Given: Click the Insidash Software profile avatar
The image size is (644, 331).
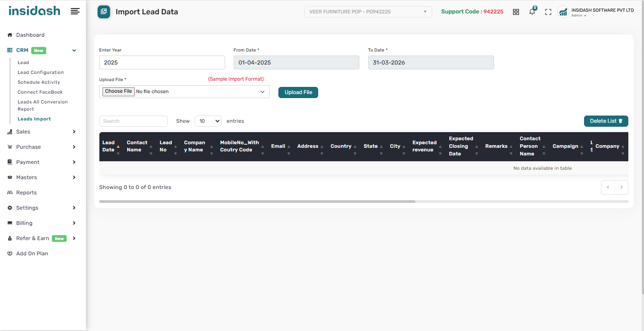Looking at the screenshot, I should coord(563,12).
